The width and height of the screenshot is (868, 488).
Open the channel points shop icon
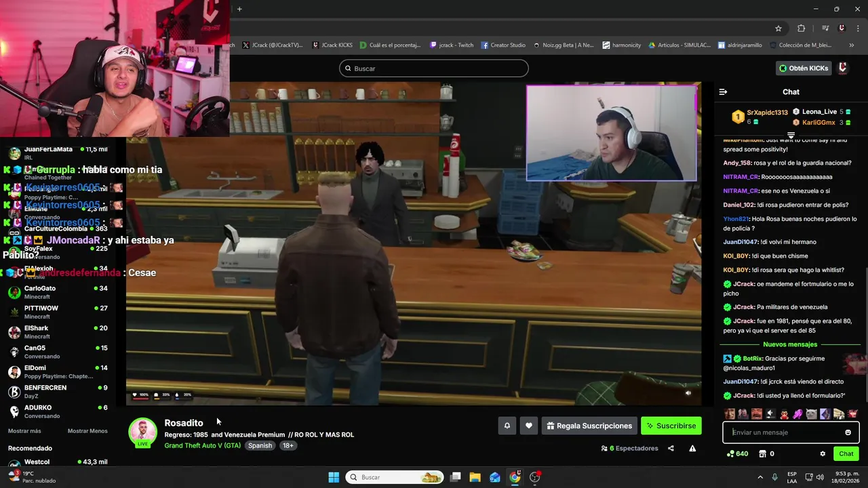point(762,453)
